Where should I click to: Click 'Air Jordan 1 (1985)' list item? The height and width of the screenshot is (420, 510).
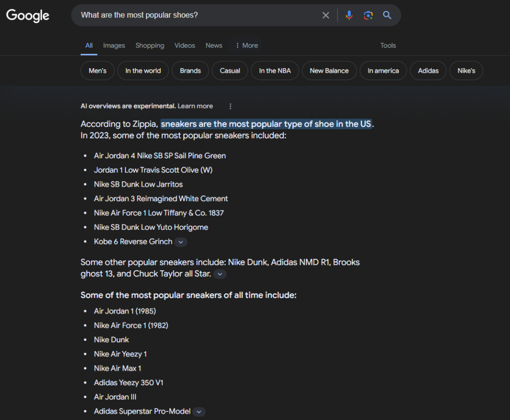(125, 311)
